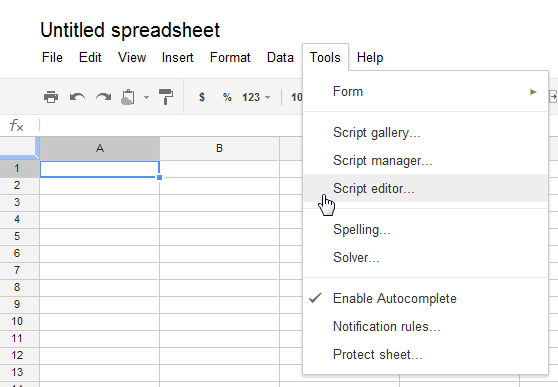Open the 123 number formats dropdown
This screenshot has height=387, width=558.
(x=256, y=97)
